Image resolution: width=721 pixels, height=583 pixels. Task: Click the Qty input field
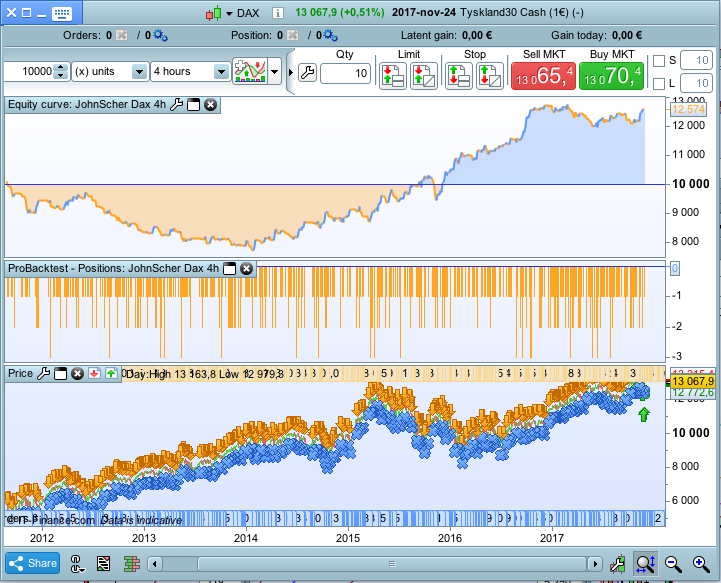pyautogui.click(x=345, y=73)
